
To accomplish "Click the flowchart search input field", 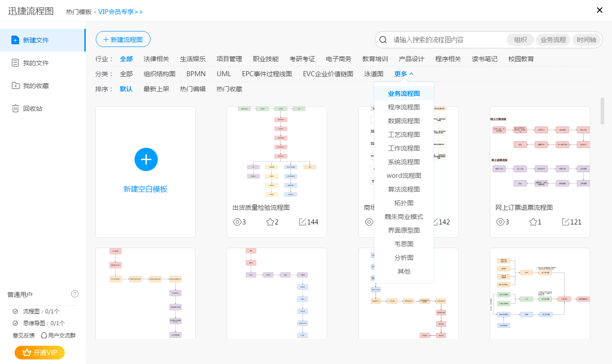I will [x=448, y=40].
